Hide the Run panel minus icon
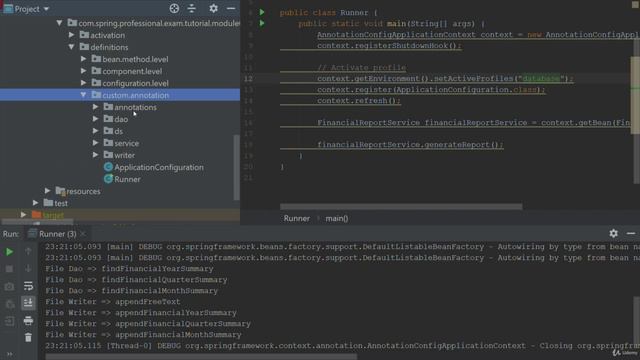640x360 pixels. (x=631, y=233)
